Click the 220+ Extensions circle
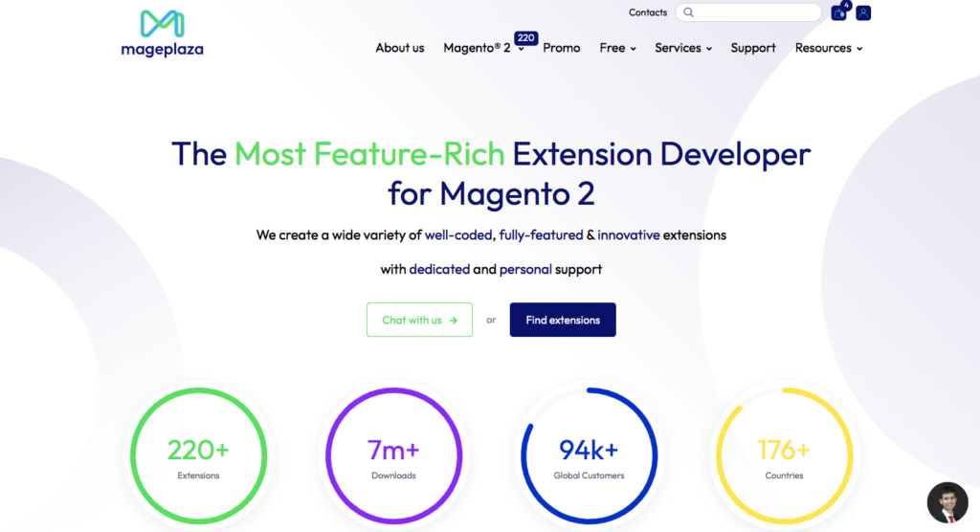This screenshot has width=980, height=532. [x=199, y=455]
